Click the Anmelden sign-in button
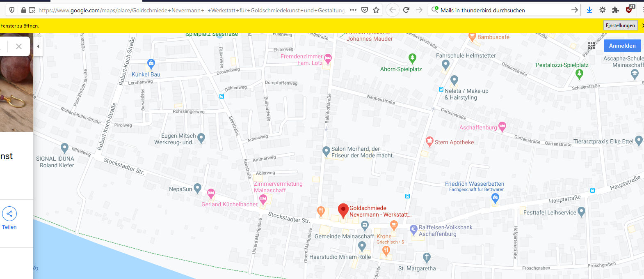The height and width of the screenshot is (279, 644). [622, 46]
